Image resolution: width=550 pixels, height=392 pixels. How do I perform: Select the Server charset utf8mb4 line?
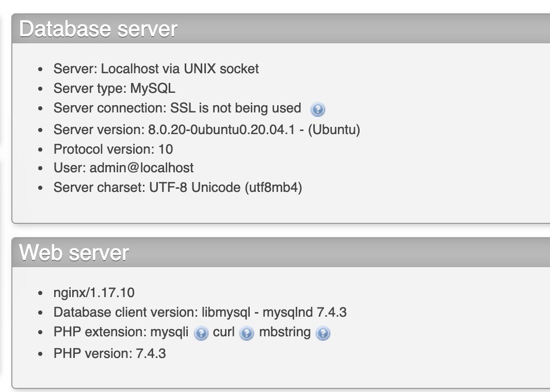pyautogui.click(x=177, y=187)
